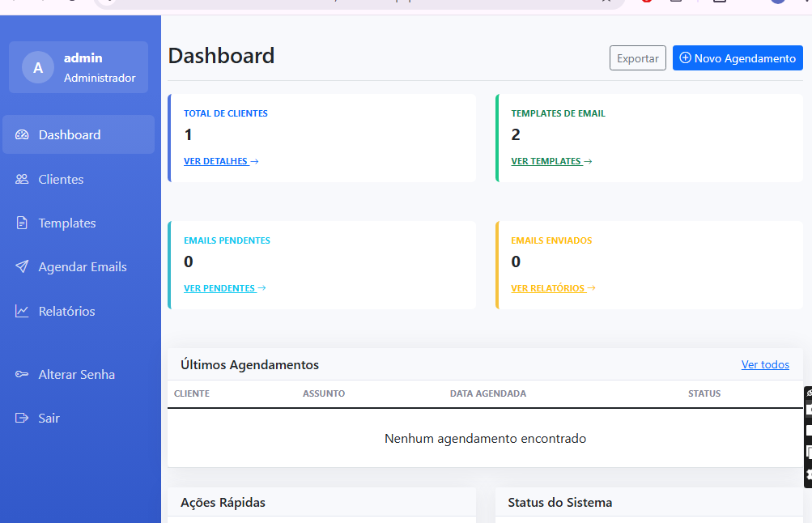Image resolution: width=812 pixels, height=523 pixels.
Task: Click the Alterar Senha key icon
Action: (x=22, y=375)
